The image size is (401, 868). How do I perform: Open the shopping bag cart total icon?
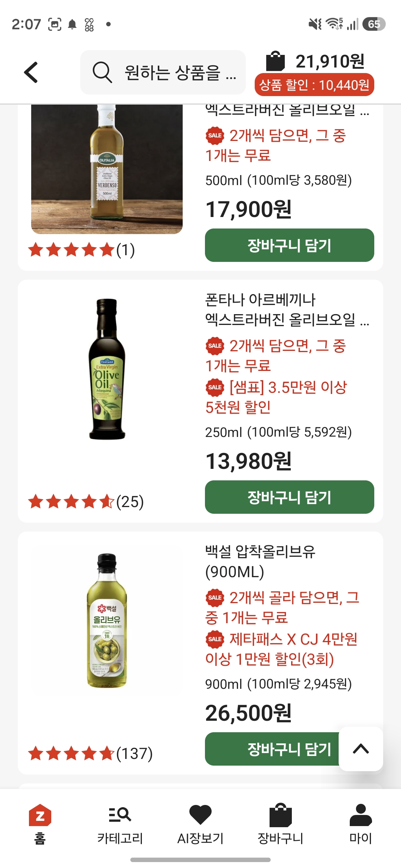coord(275,61)
